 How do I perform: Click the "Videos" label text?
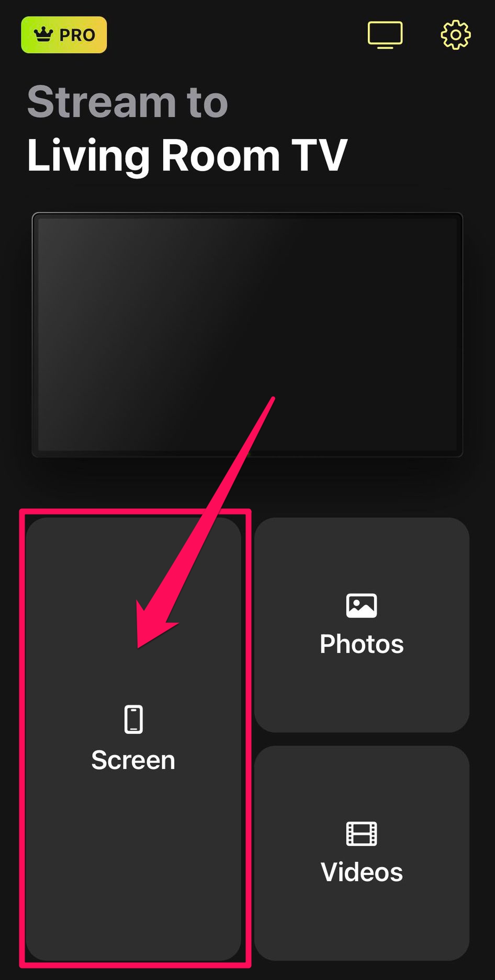pyautogui.click(x=362, y=872)
